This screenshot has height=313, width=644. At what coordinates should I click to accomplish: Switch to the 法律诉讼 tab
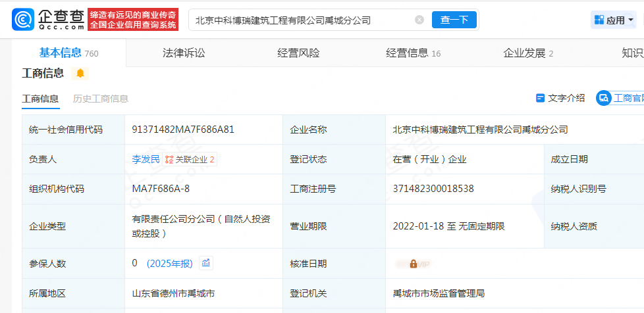click(184, 53)
